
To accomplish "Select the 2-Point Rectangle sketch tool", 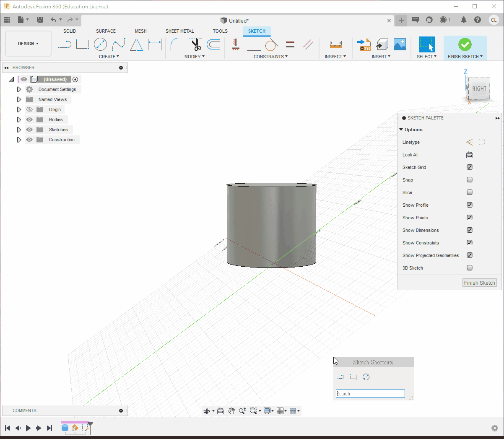I will point(82,44).
